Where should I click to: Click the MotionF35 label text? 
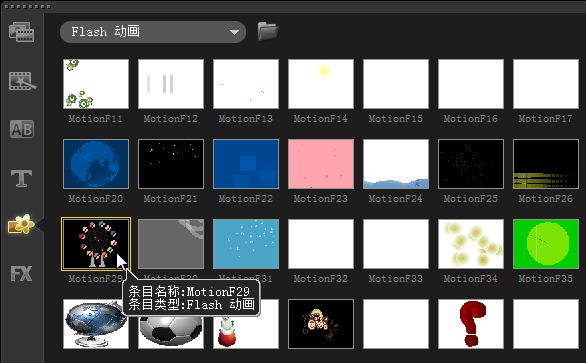point(546,279)
